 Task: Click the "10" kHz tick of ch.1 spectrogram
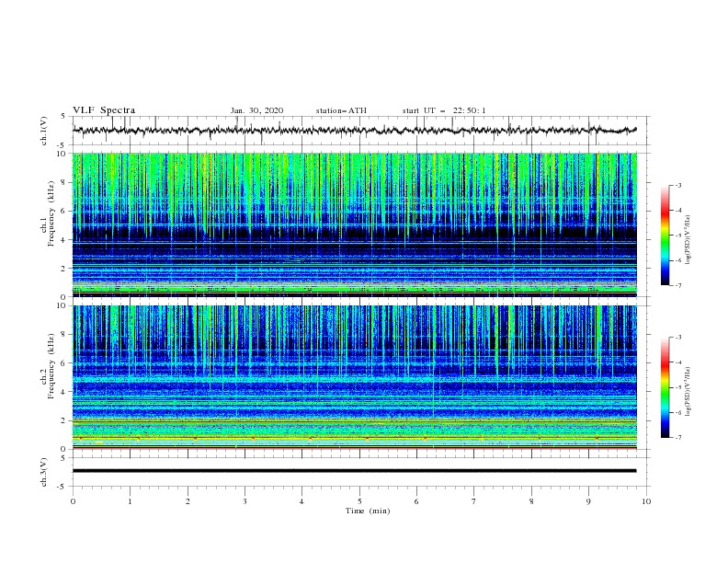point(62,154)
